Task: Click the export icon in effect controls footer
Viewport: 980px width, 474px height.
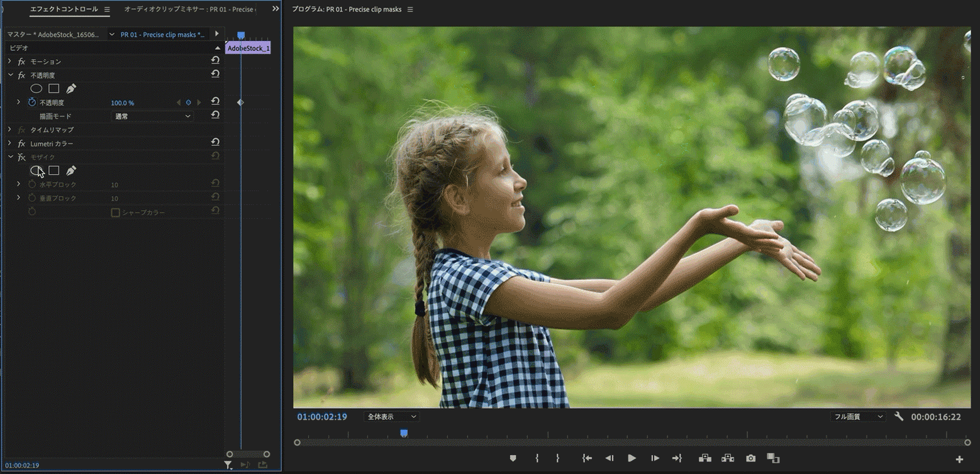Action: click(263, 465)
